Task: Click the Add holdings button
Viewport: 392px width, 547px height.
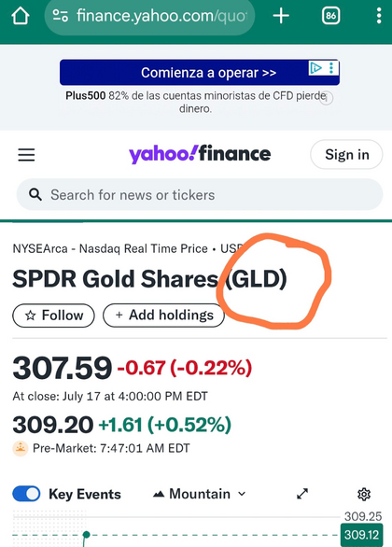Action: (x=163, y=316)
